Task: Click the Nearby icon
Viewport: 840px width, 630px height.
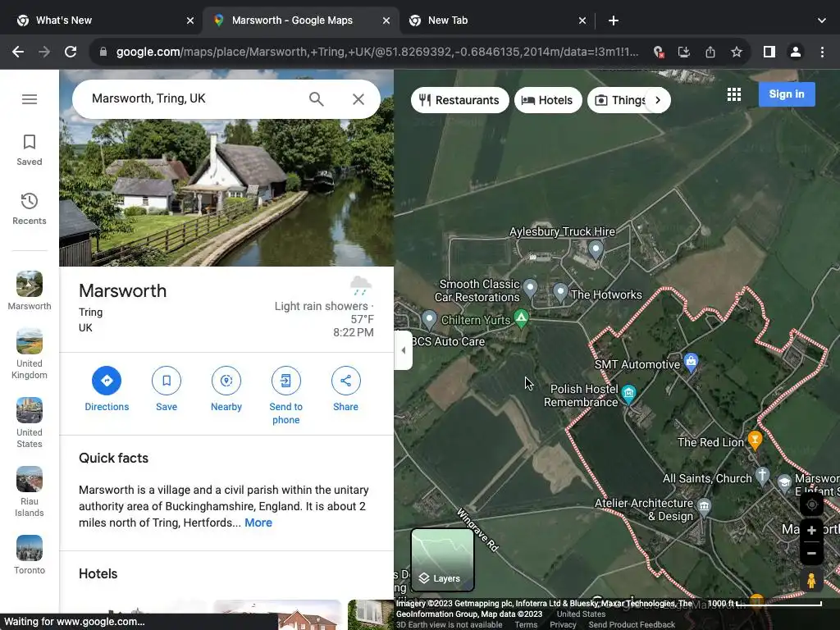Action: click(x=226, y=381)
